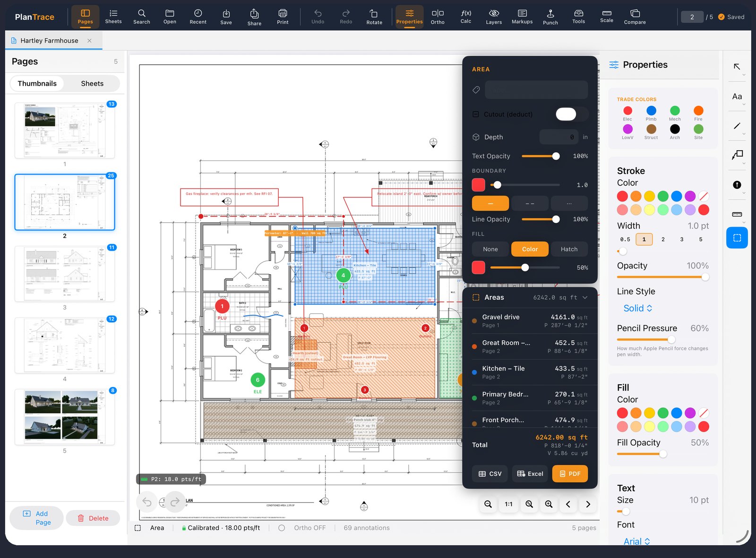The height and width of the screenshot is (558, 756).
Task: Open the Compare tool
Action: [635, 17]
